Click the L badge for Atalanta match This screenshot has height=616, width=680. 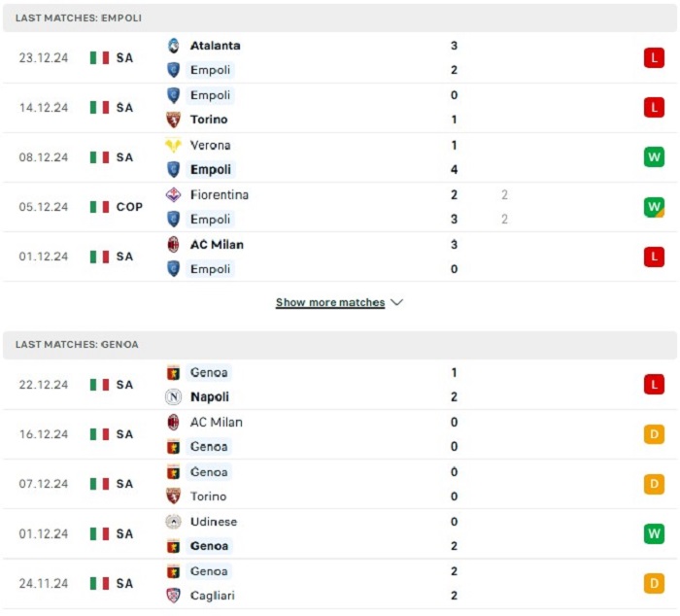point(654,57)
